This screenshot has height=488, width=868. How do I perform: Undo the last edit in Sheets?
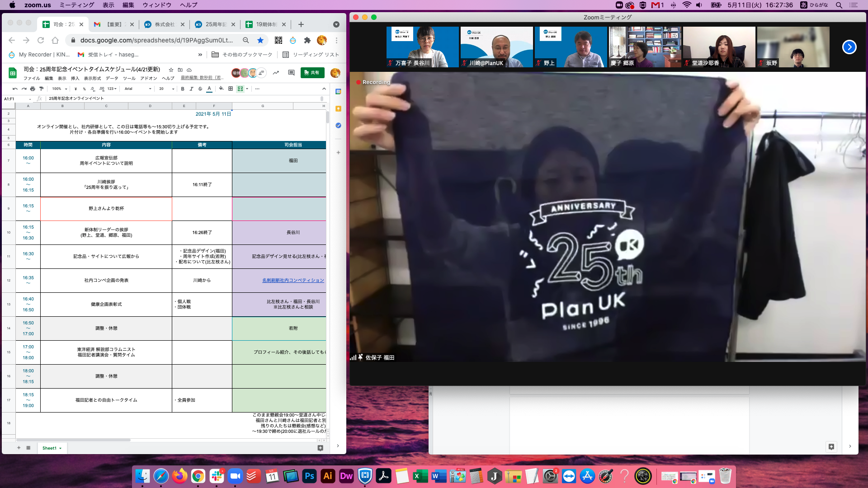pos(15,89)
